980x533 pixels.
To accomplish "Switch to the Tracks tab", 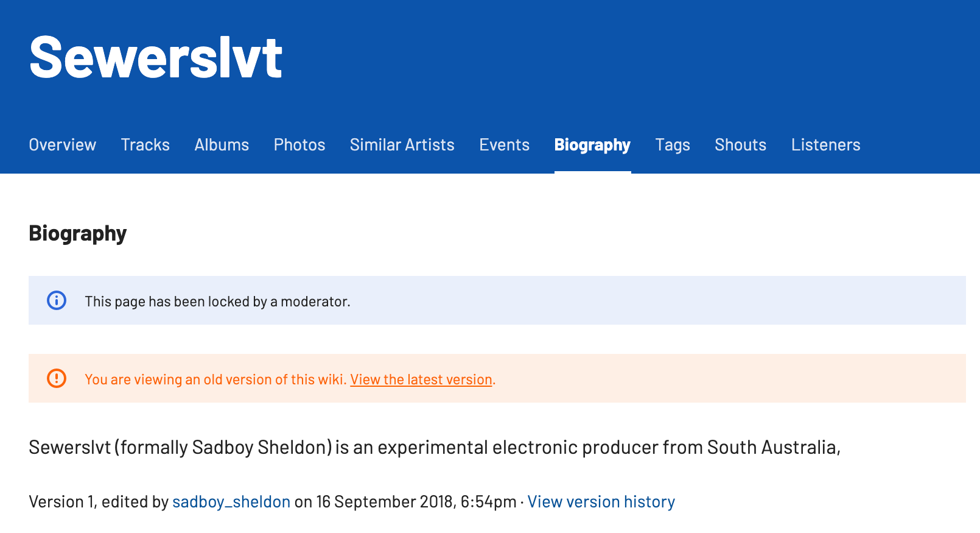I will (145, 145).
